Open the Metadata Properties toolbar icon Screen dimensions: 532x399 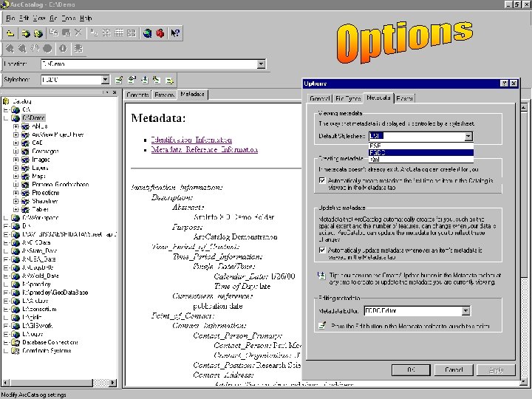(x=132, y=80)
